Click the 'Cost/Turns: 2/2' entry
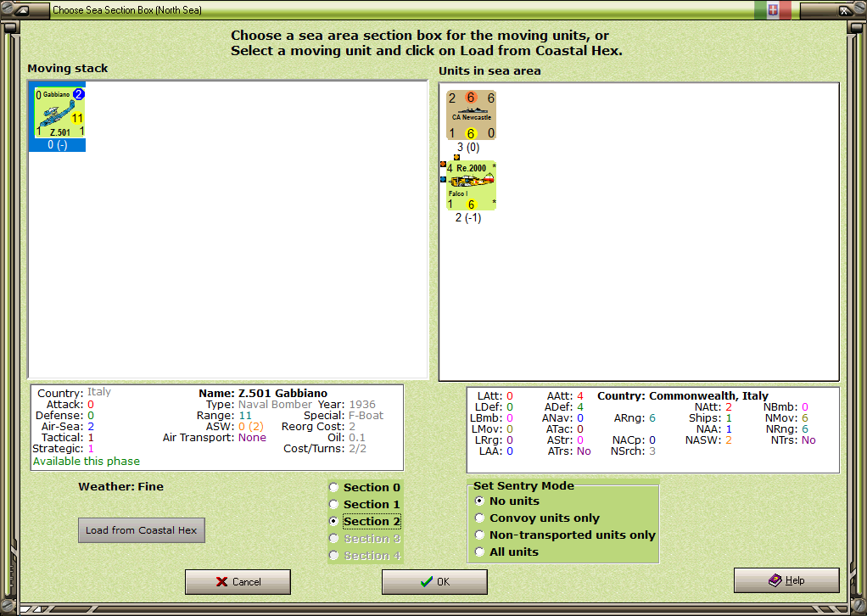The height and width of the screenshot is (616, 867). 325,449
